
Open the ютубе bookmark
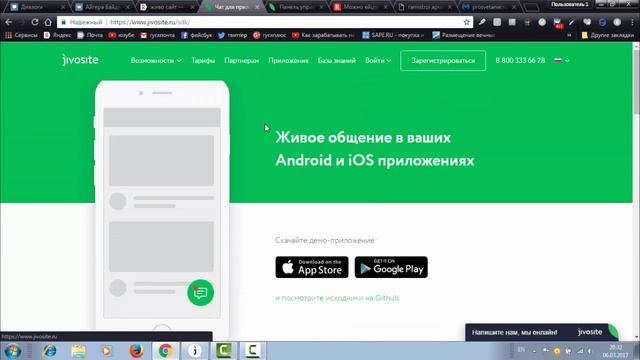(122, 36)
